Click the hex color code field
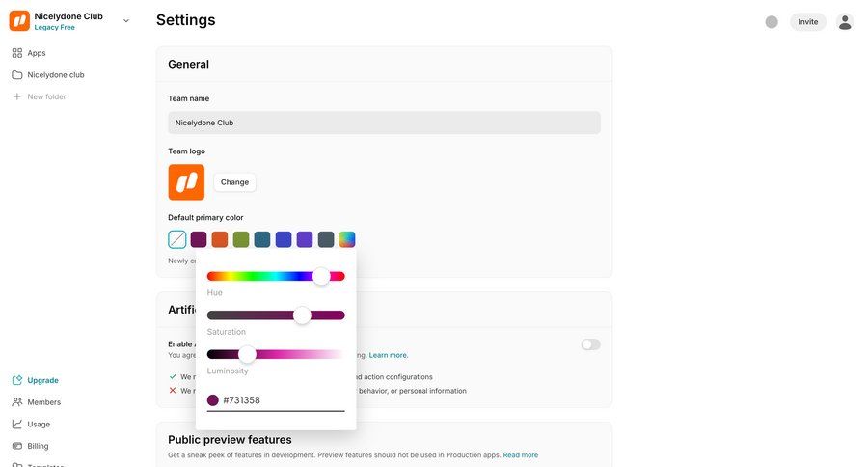Viewport: 868px width, 467px height. pos(280,400)
